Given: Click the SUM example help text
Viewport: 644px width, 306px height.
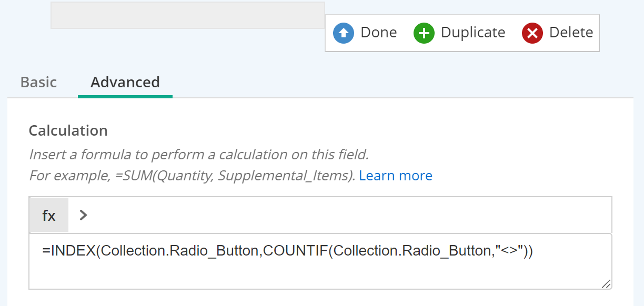Looking at the screenshot, I should tap(193, 176).
